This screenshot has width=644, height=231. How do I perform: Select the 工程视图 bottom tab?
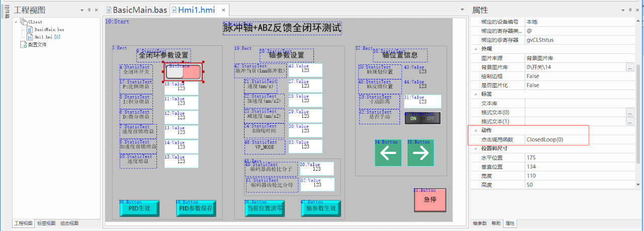pyautogui.click(x=23, y=223)
